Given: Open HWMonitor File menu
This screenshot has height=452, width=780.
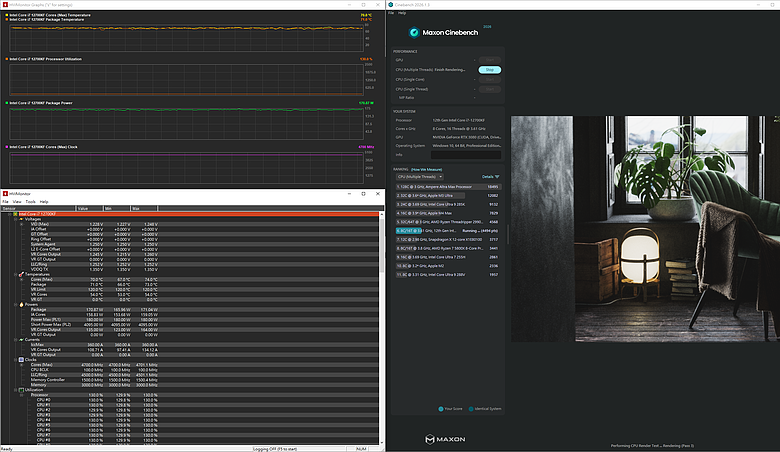Looking at the screenshot, I should [5, 201].
